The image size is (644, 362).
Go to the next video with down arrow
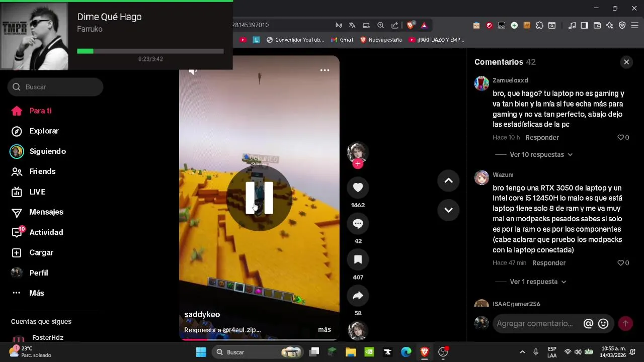448,210
